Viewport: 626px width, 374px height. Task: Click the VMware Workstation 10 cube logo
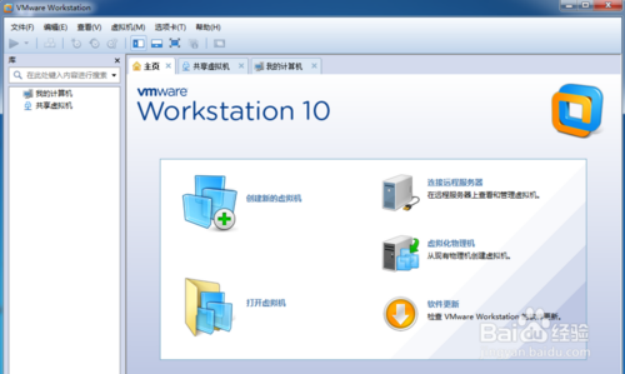pos(578,111)
